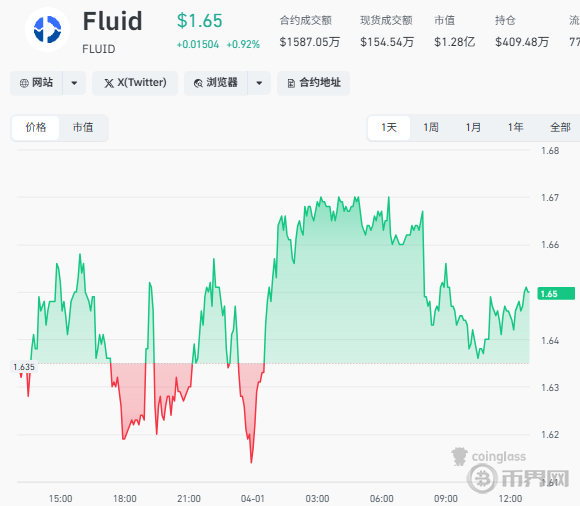Viewport: 580px width, 506px height.
Task: Switch chart to 市值 market cap
Action: 83,128
